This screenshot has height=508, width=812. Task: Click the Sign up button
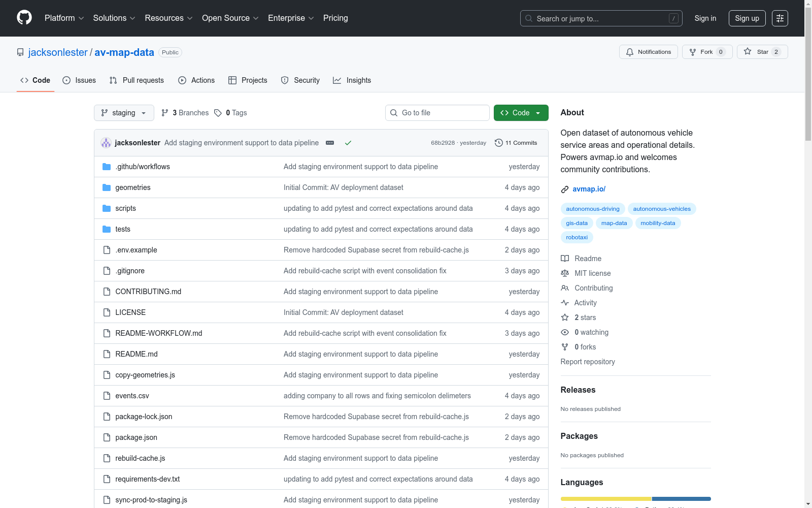(747, 18)
